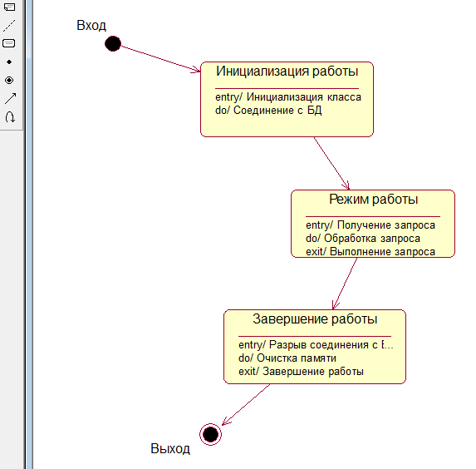476x469 pixels.
Task: Select the State Transition arrow tool
Action: (x=10, y=98)
